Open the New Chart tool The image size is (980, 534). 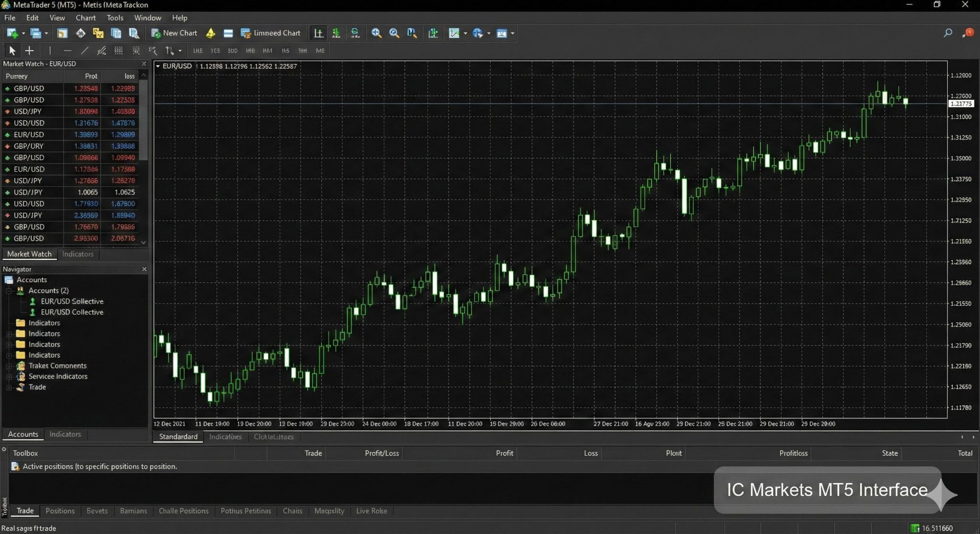pyautogui.click(x=174, y=33)
